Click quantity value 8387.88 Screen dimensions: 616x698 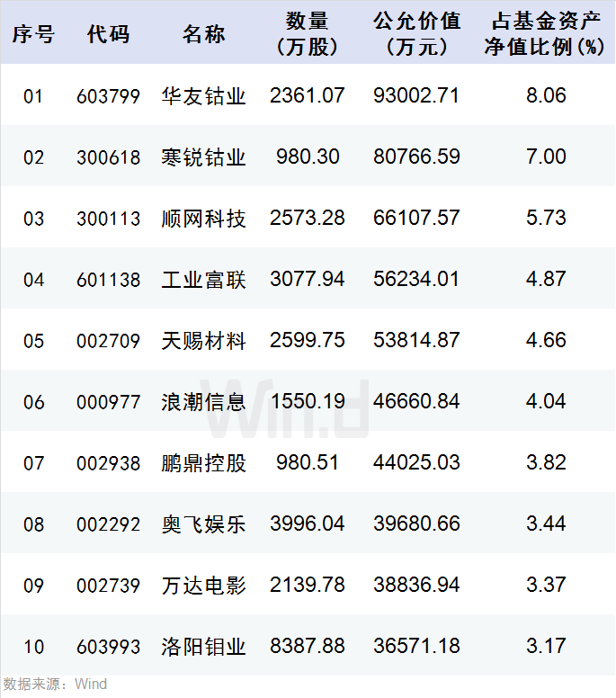click(x=308, y=646)
